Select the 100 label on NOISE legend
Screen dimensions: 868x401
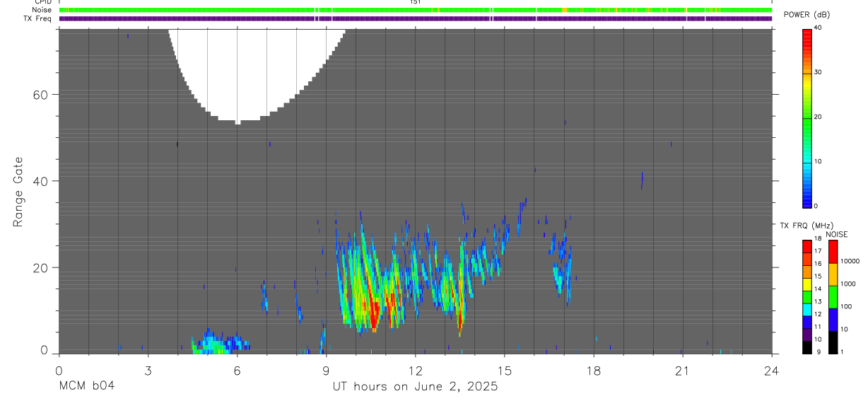(x=846, y=306)
